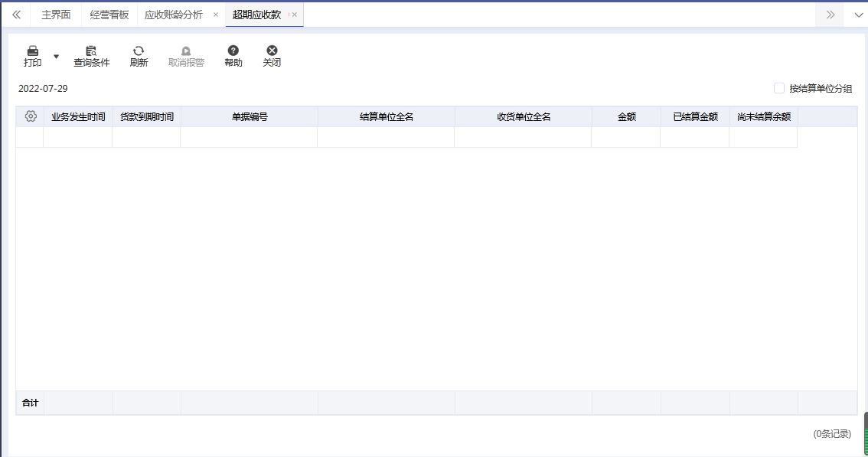Switch to the 经营看板 tab
This screenshot has width=868, height=457.
click(x=109, y=15)
